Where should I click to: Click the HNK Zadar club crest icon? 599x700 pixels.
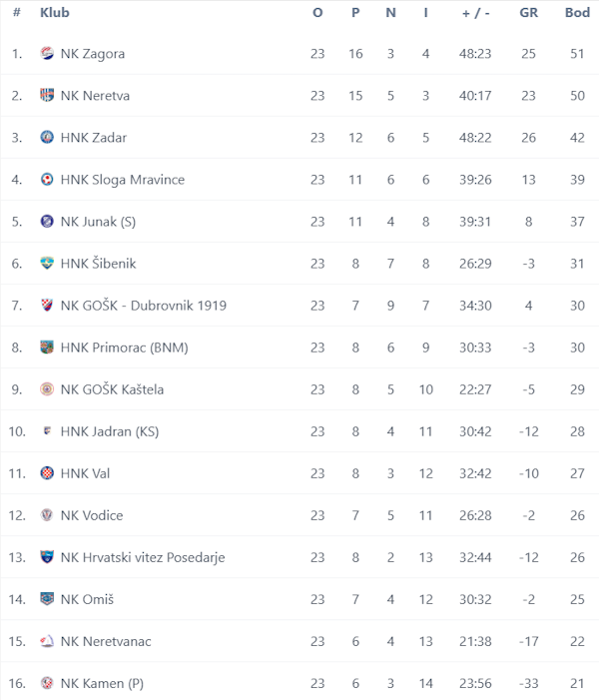pos(47,137)
